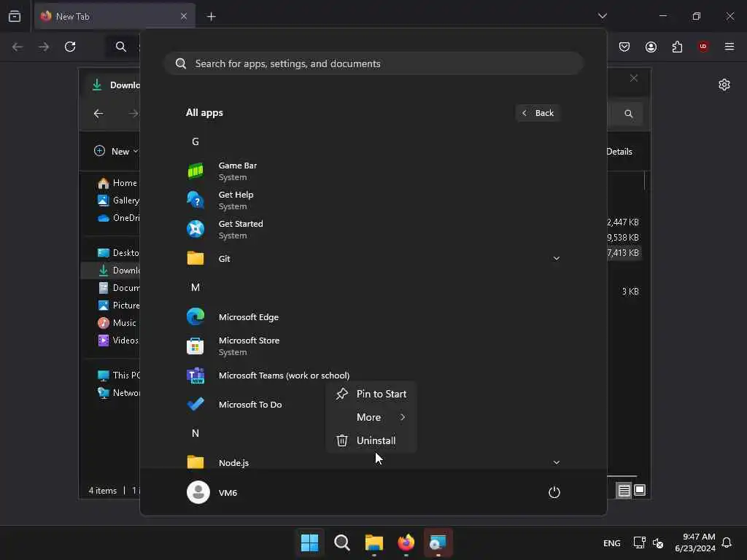Open the More submenu in the context menu
The height and width of the screenshot is (560, 747).
(x=371, y=417)
